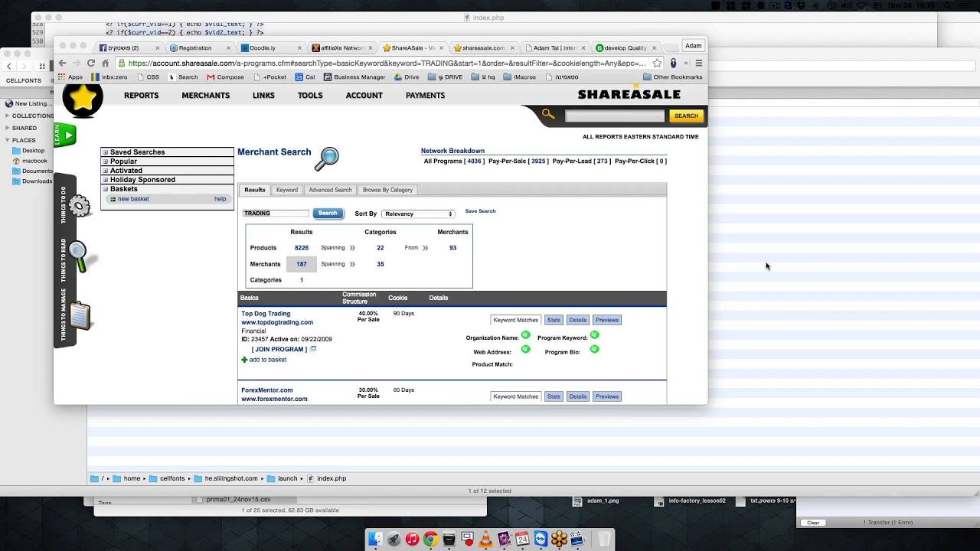Open the MERCHANTS menu
The height and width of the screenshot is (551, 980).
[x=205, y=96]
